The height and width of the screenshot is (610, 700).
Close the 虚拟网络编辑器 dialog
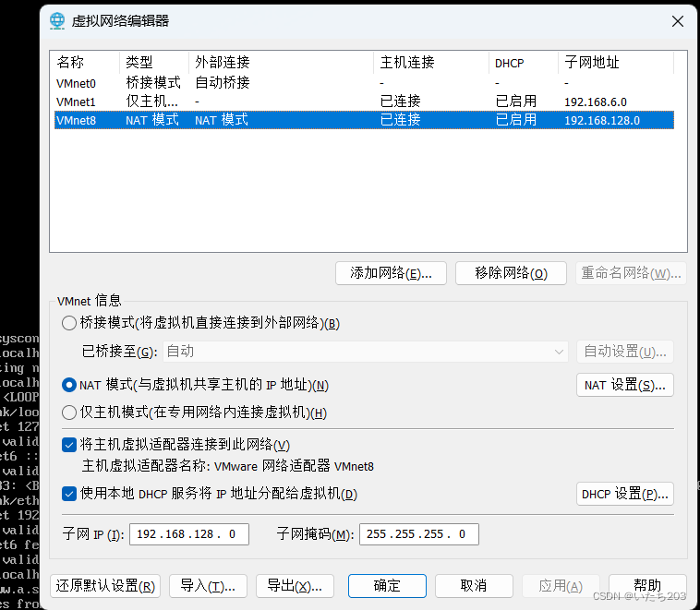click(x=677, y=21)
